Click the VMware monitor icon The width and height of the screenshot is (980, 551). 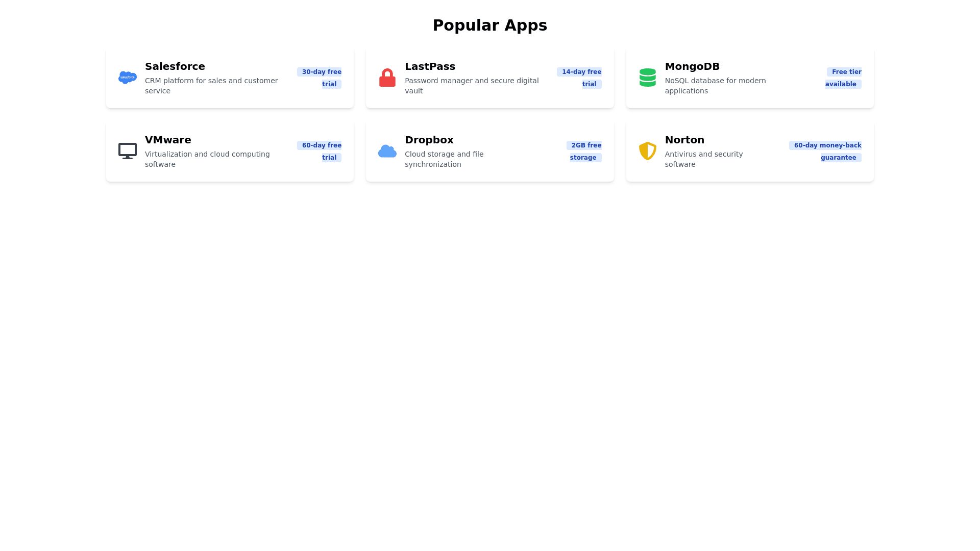click(x=127, y=151)
